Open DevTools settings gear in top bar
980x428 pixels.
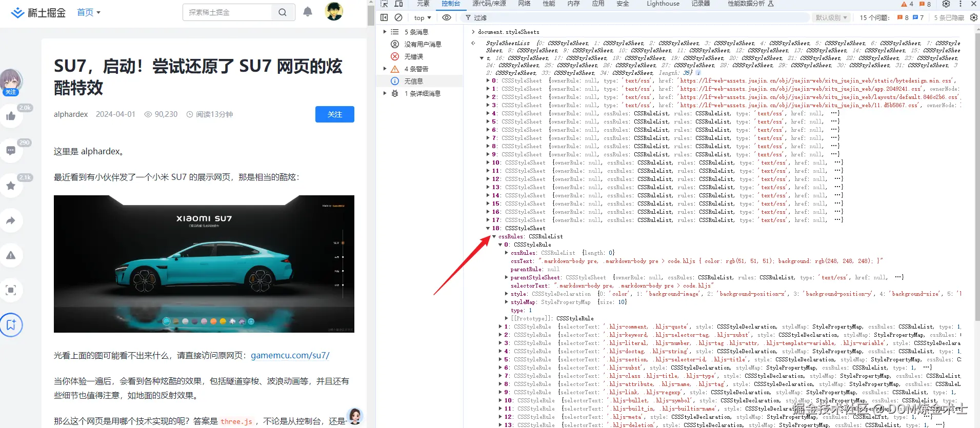pos(946,4)
